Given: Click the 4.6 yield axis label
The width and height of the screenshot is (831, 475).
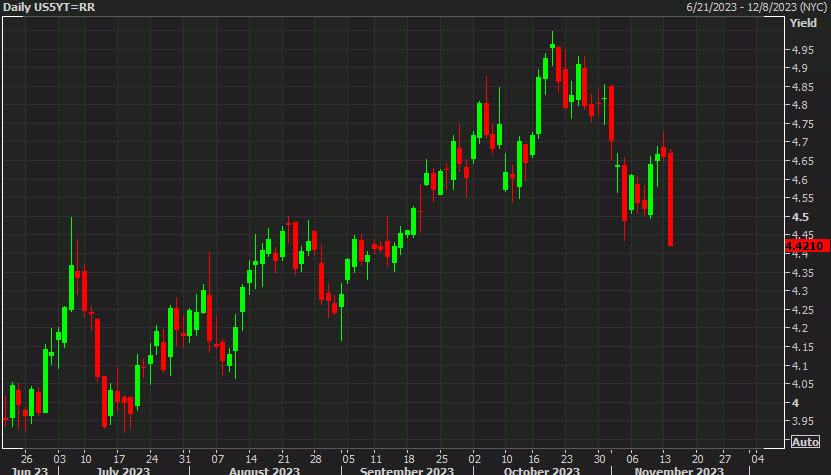Looking at the screenshot, I should coord(800,180).
